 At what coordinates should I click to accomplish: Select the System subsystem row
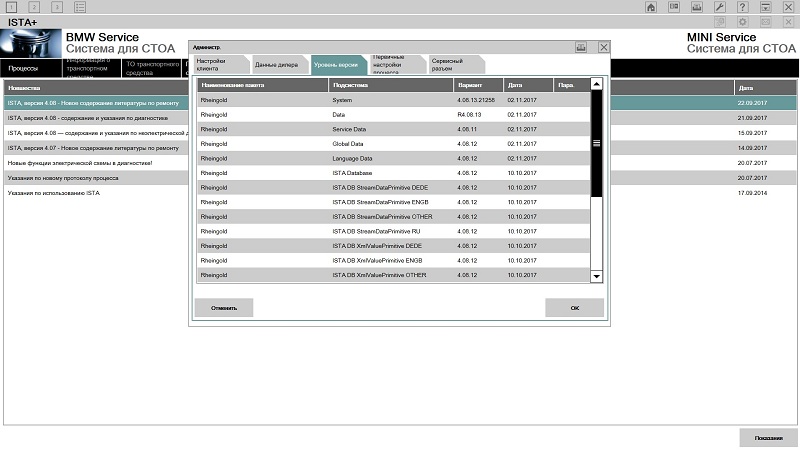pyautogui.click(x=393, y=100)
